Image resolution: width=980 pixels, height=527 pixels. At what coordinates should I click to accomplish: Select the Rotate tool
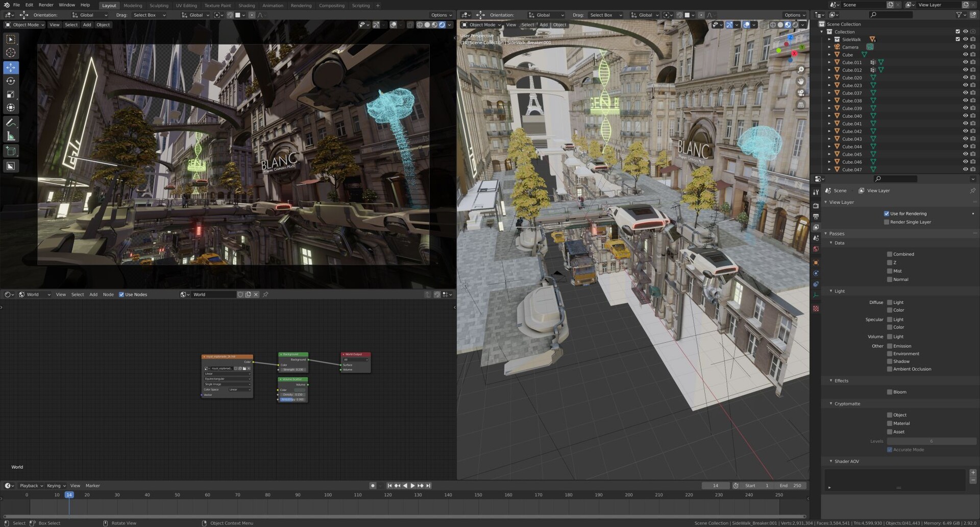pos(11,81)
